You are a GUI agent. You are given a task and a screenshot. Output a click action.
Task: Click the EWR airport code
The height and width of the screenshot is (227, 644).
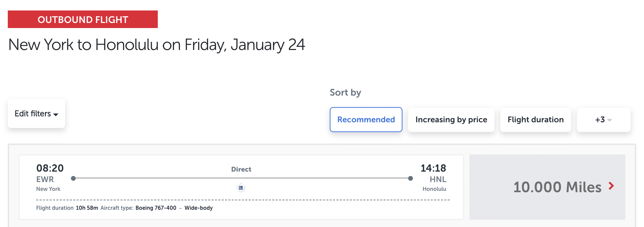(45, 179)
